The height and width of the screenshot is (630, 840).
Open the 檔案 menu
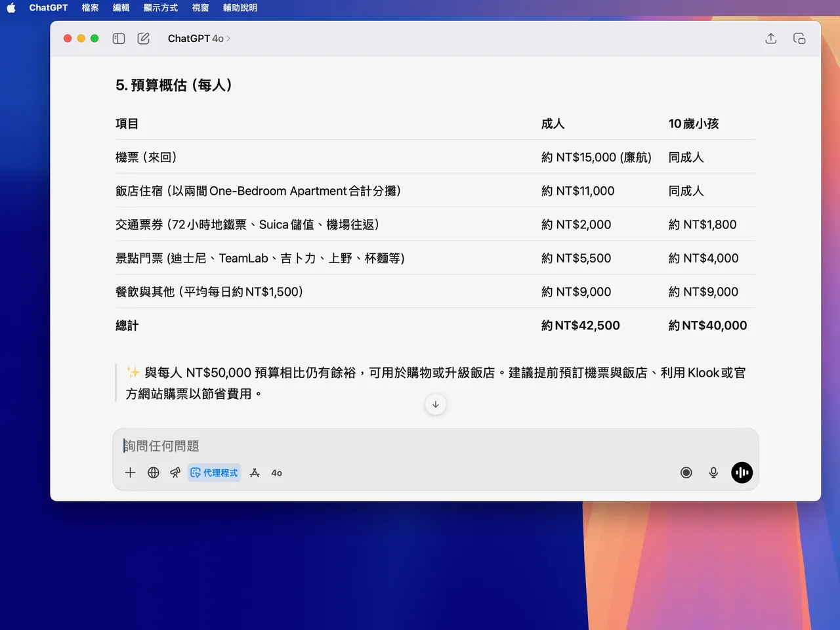click(91, 8)
